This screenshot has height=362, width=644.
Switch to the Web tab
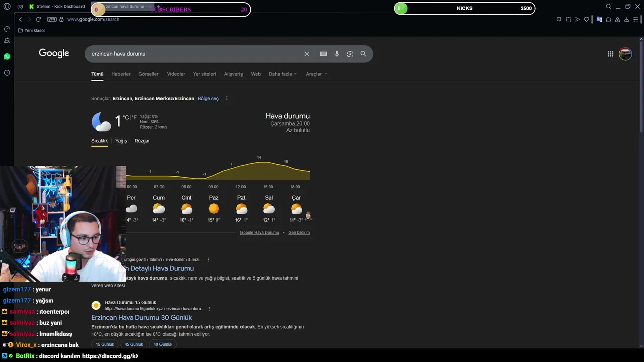tap(256, 74)
